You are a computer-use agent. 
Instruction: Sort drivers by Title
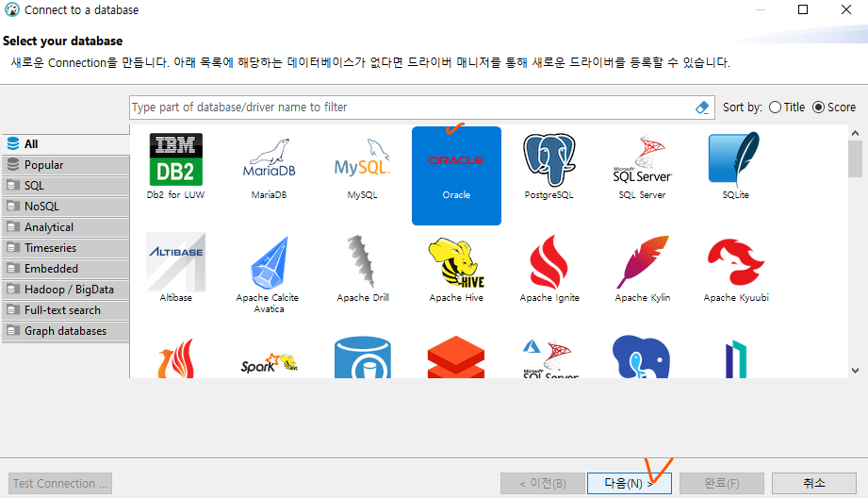(x=787, y=108)
